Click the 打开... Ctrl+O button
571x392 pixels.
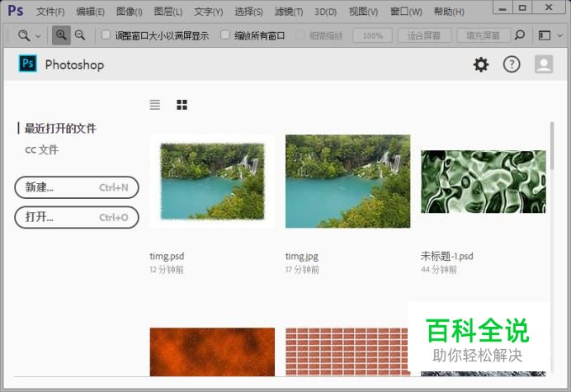tap(77, 217)
